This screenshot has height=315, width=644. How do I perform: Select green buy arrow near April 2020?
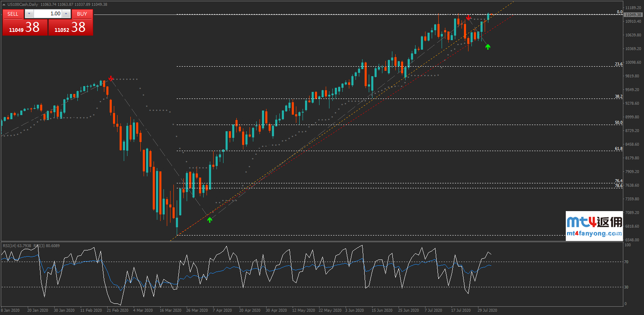tap(209, 219)
